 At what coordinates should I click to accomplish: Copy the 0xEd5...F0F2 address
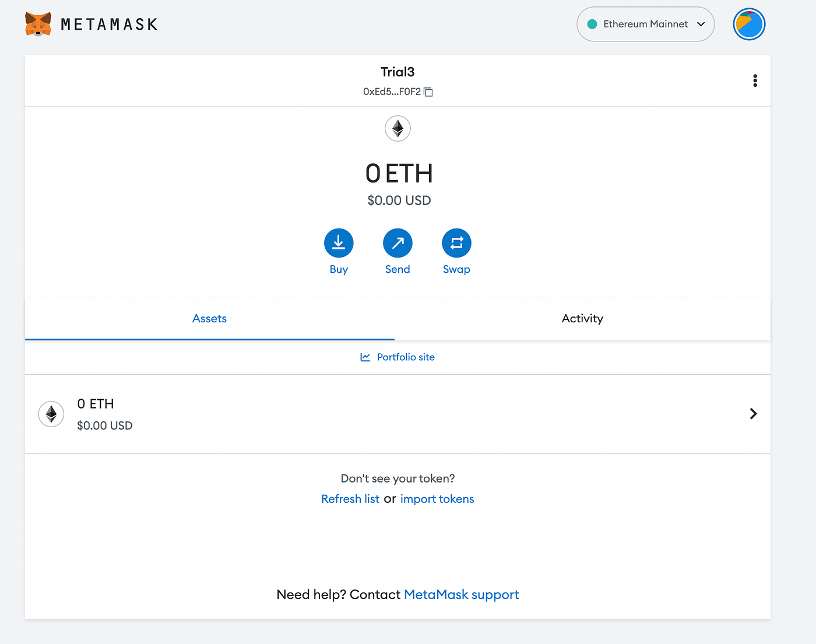428,92
